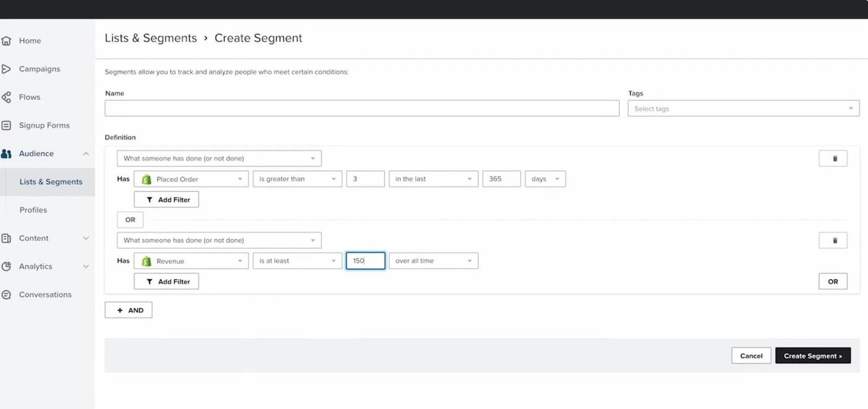Screen dimensions: 868x409
Task: Click the Content sidebar icon
Action: tap(6, 238)
